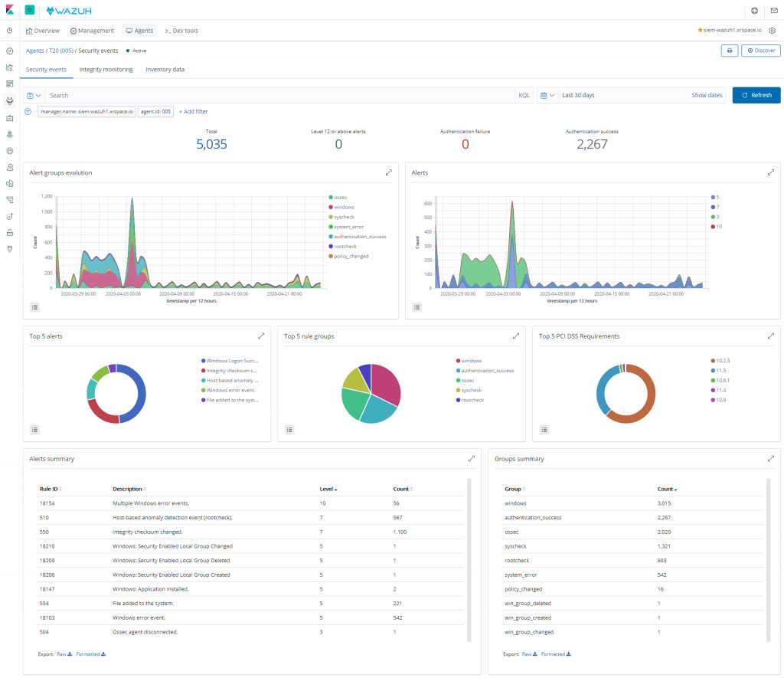Click Show dates link
The height and width of the screenshot is (678, 784).
(707, 95)
